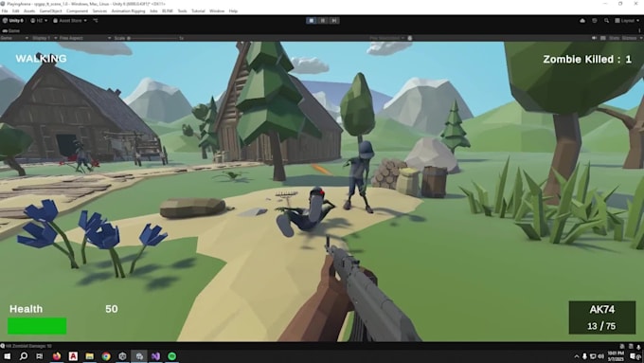This screenshot has width=644, height=363.
Task: Click the WALKING status text
Action: [x=41, y=59]
